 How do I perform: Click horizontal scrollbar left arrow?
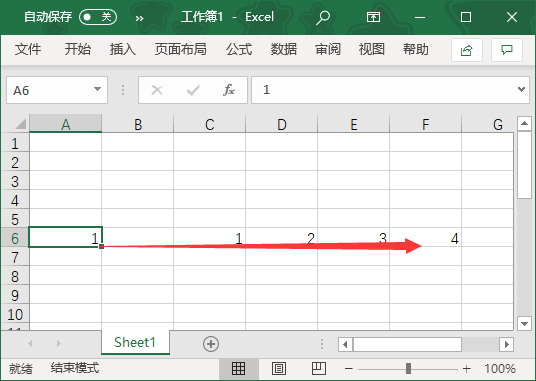click(345, 344)
